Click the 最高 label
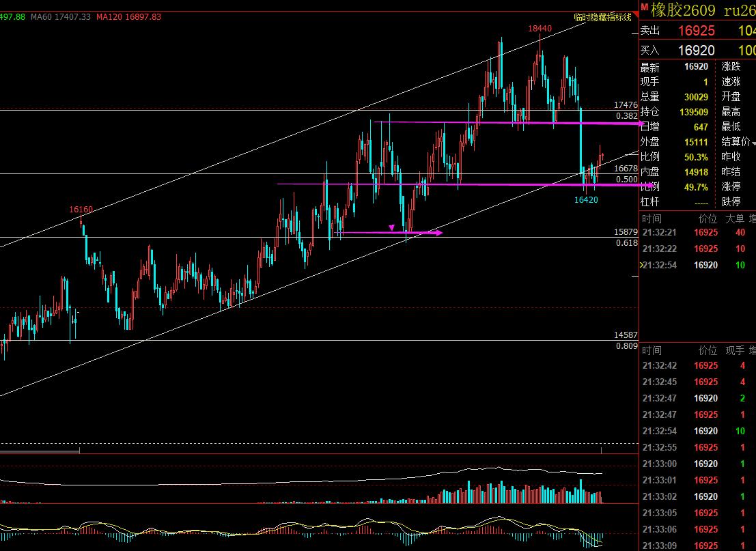 pyautogui.click(x=731, y=112)
